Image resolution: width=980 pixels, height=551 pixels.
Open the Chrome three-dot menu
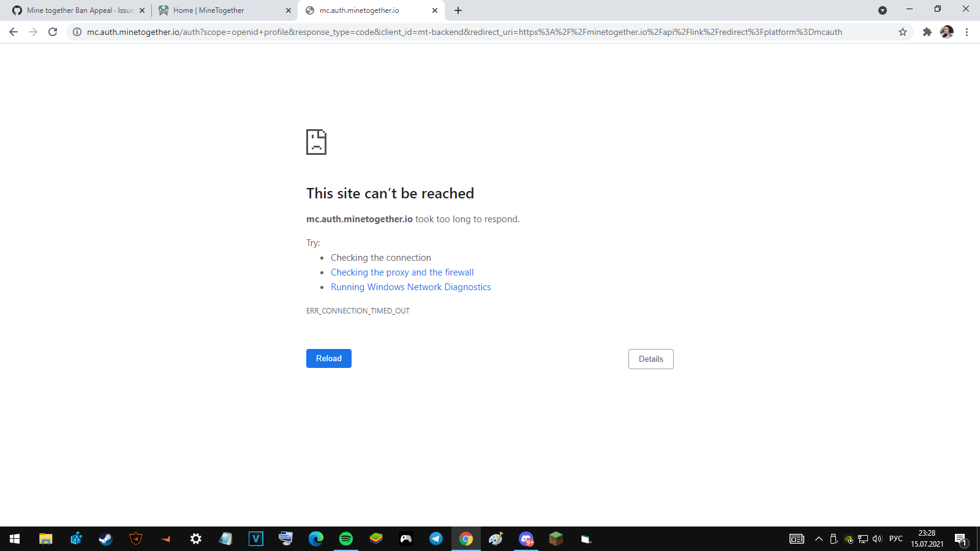968,32
